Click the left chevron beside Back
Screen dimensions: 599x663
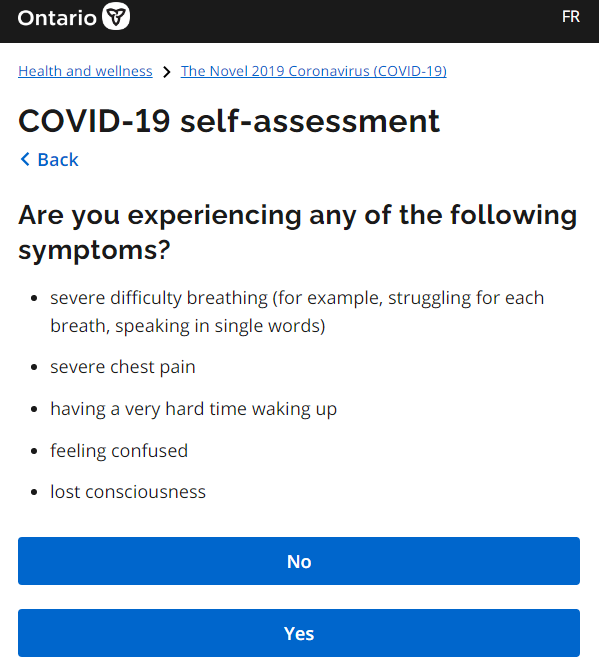click(25, 159)
